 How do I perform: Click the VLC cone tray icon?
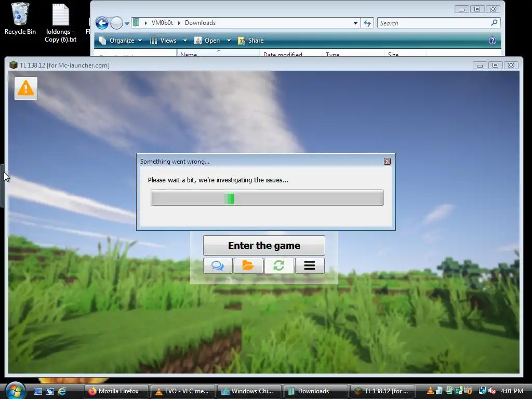tap(430, 391)
